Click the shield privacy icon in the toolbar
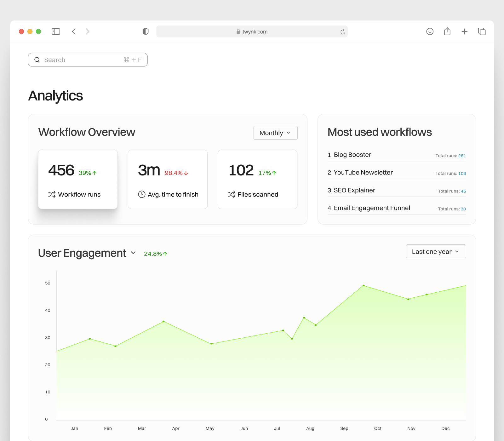Viewport: 504px width, 441px height. coord(145,31)
